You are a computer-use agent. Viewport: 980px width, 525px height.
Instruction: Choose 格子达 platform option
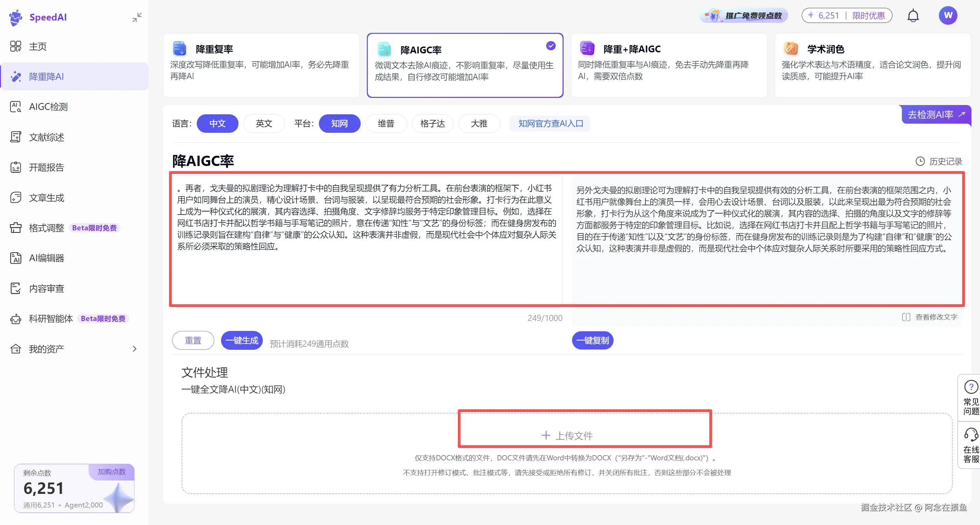tap(432, 124)
